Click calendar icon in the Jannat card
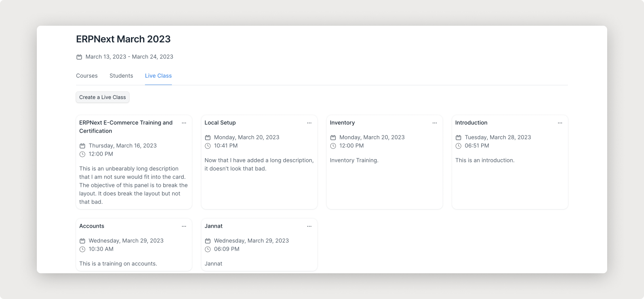Image resolution: width=644 pixels, height=299 pixels. pos(208,241)
